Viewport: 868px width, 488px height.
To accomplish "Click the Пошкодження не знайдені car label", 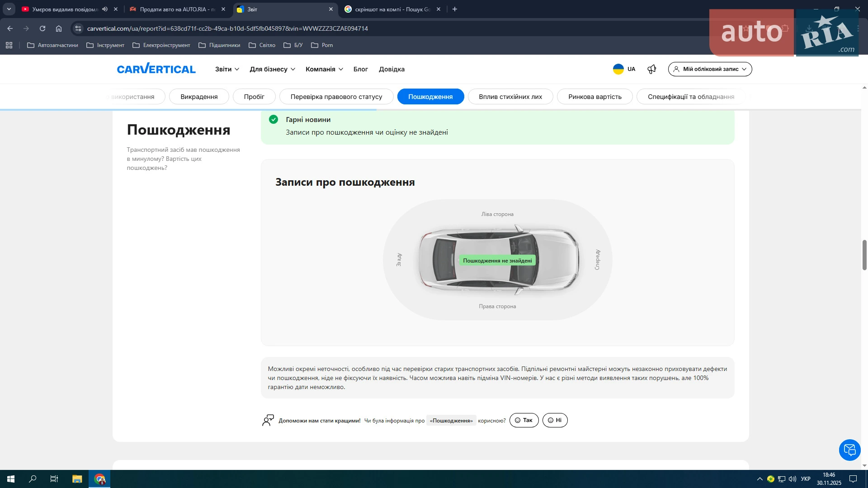I will pos(497,261).
